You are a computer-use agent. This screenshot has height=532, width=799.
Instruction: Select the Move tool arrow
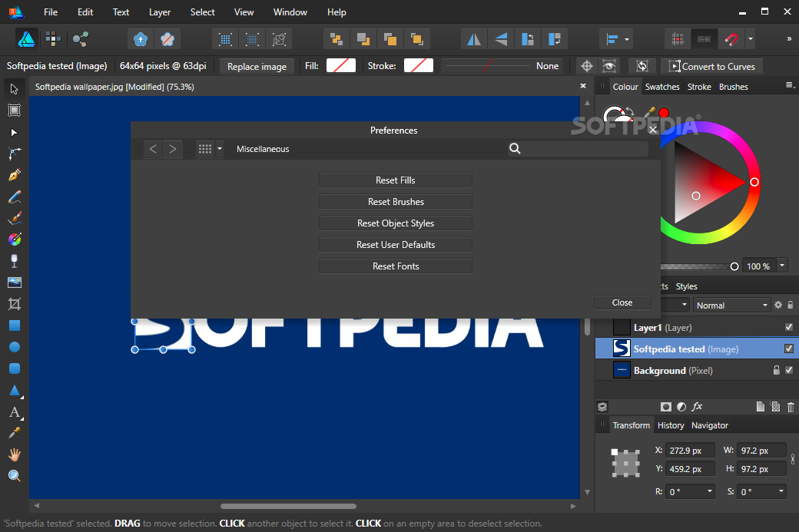(15, 89)
